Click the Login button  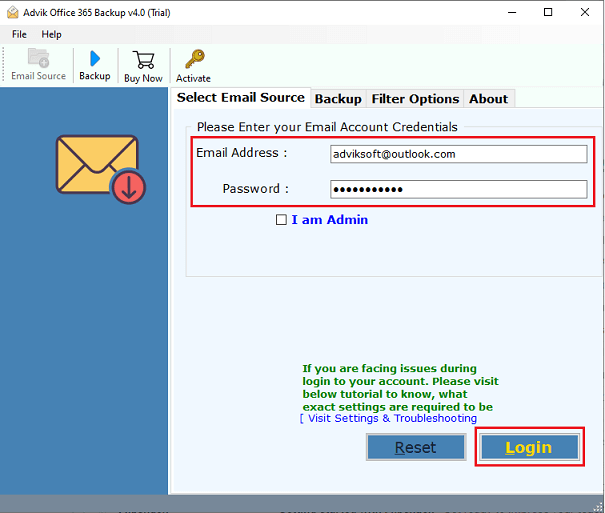click(x=529, y=447)
